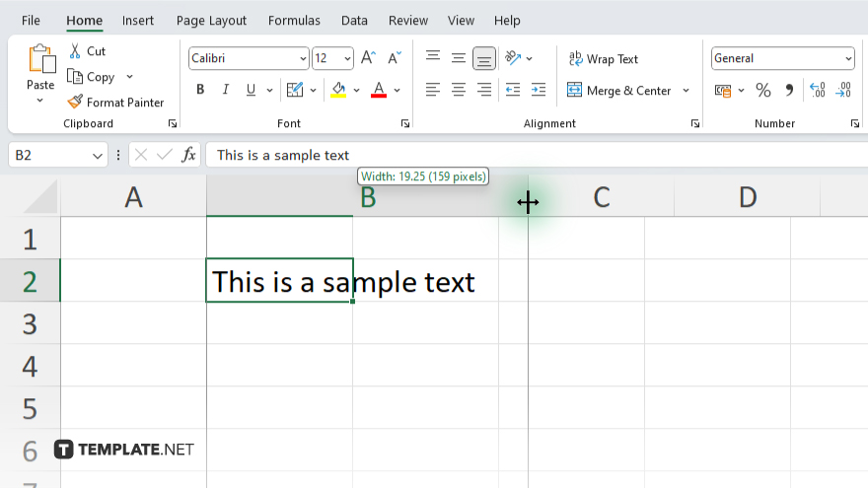Apply Accounting Number Format icon
Image resolution: width=868 pixels, height=488 pixels.
pos(723,90)
